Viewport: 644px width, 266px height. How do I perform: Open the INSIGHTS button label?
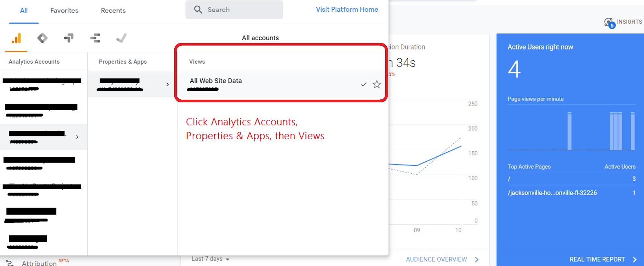pyautogui.click(x=630, y=22)
